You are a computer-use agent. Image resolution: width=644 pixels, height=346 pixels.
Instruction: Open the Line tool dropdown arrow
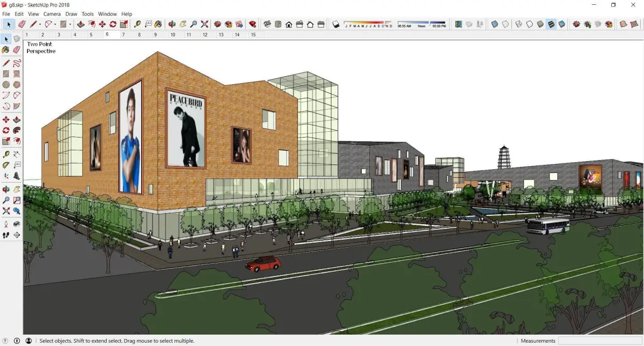tap(40, 24)
